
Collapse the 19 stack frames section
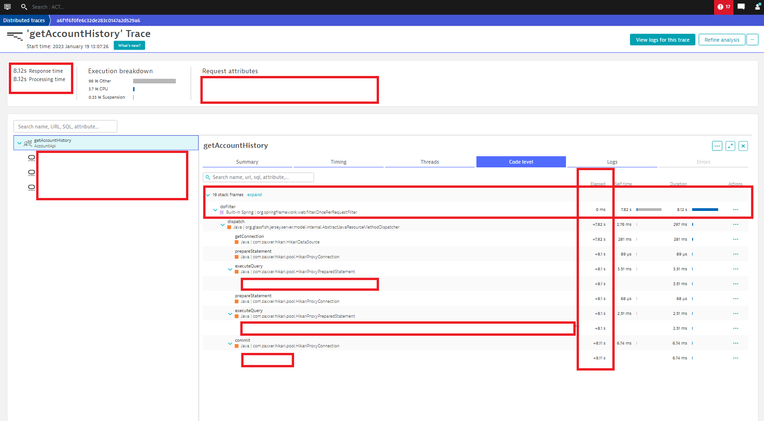pyautogui.click(x=208, y=194)
